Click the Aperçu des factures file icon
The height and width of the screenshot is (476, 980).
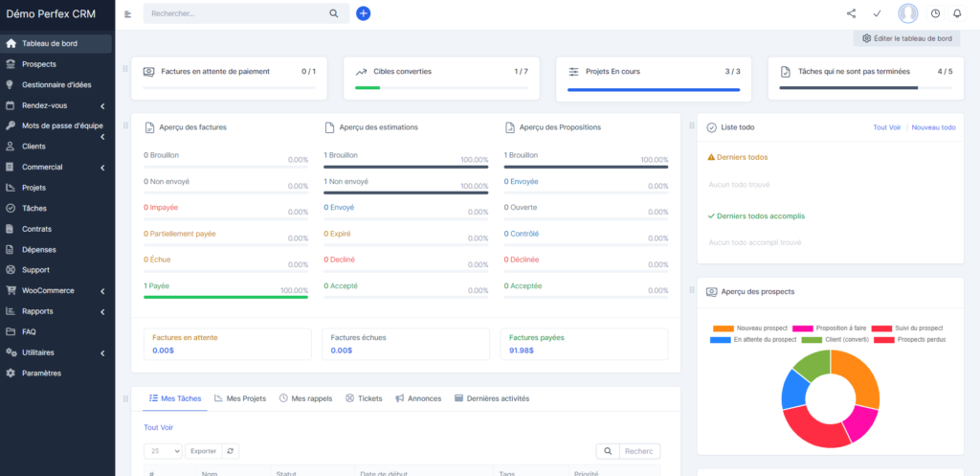149,127
